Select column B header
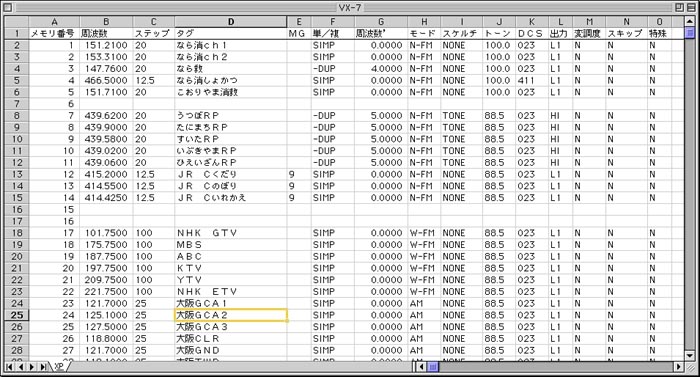 pyautogui.click(x=106, y=21)
